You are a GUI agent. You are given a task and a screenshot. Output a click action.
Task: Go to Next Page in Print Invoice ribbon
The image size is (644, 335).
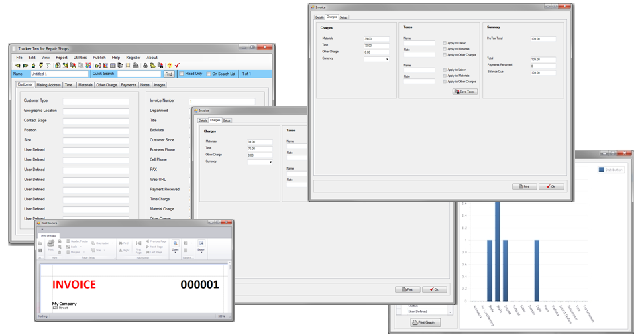coord(154,247)
